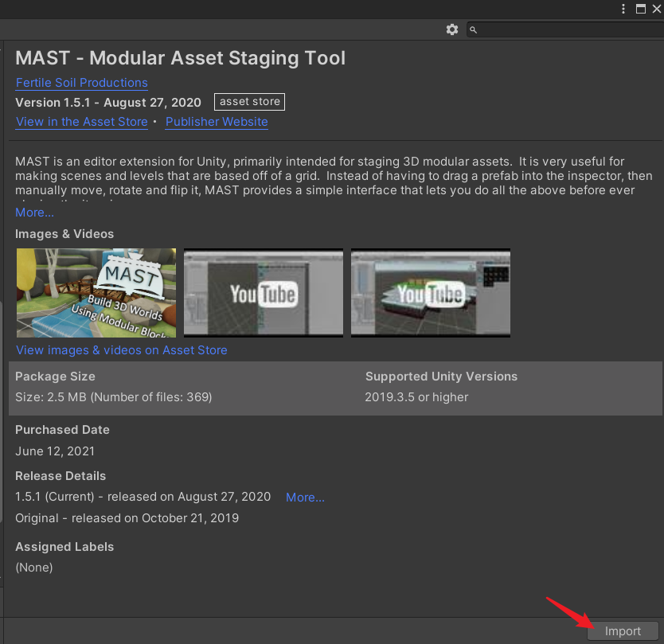Expand description with More... link
664x644 pixels.
(35, 213)
